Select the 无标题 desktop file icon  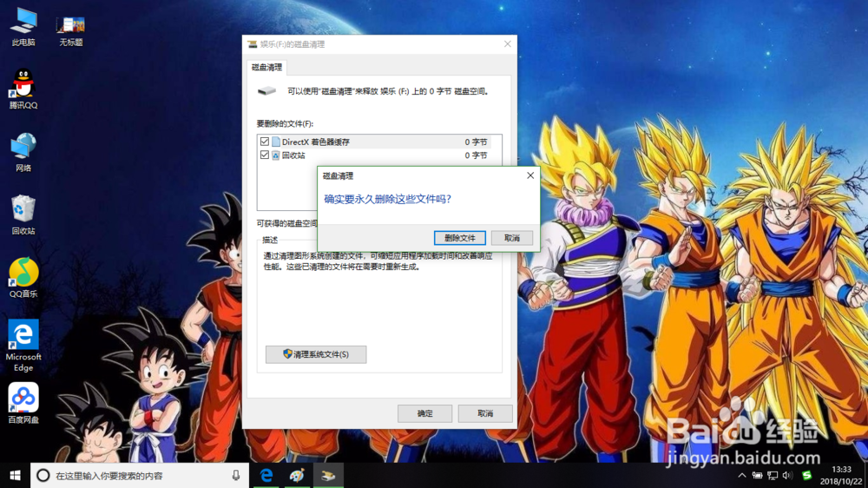click(71, 30)
